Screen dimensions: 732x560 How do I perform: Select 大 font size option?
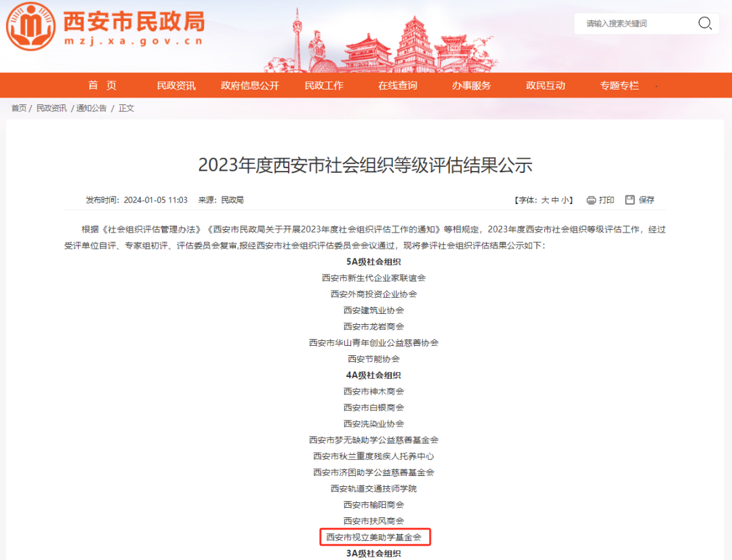(546, 199)
